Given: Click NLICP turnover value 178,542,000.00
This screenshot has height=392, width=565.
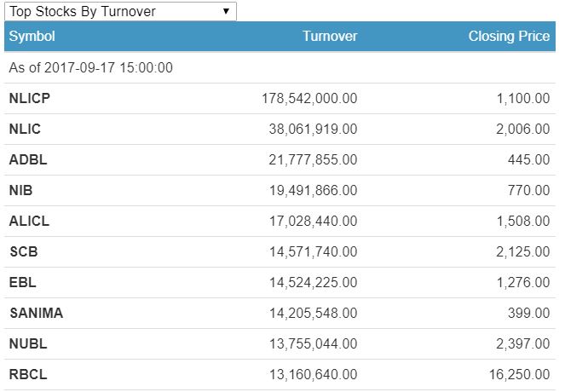Looking at the screenshot, I should pos(308,99).
